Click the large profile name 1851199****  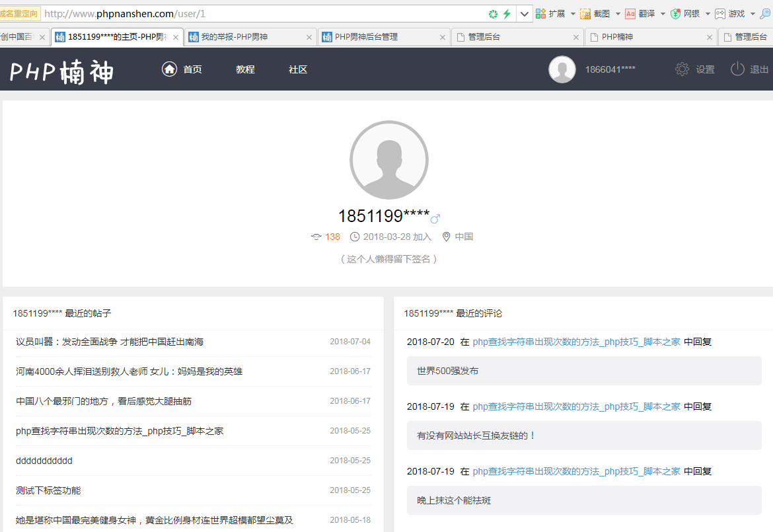click(384, 216)
